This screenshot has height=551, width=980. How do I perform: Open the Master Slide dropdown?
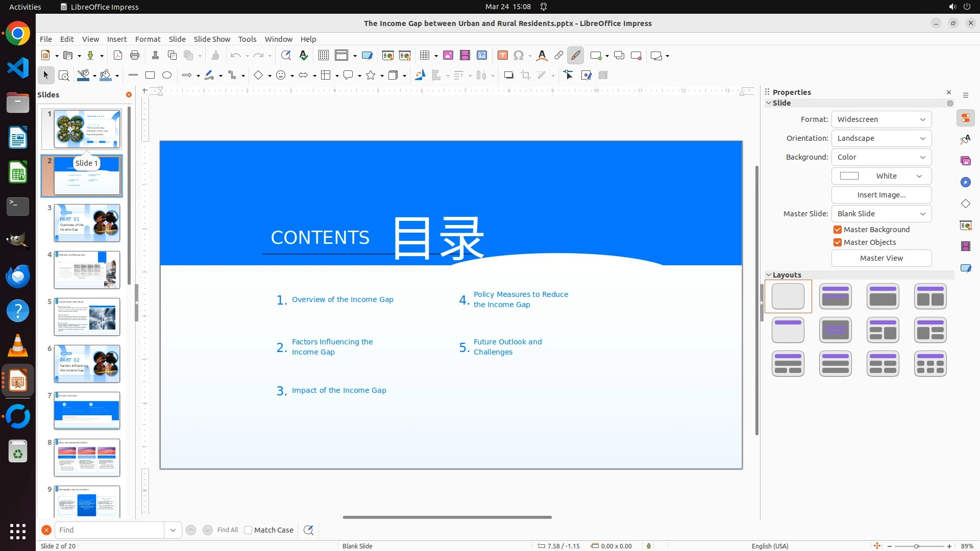pyautogui.click(x=881, y=214)
